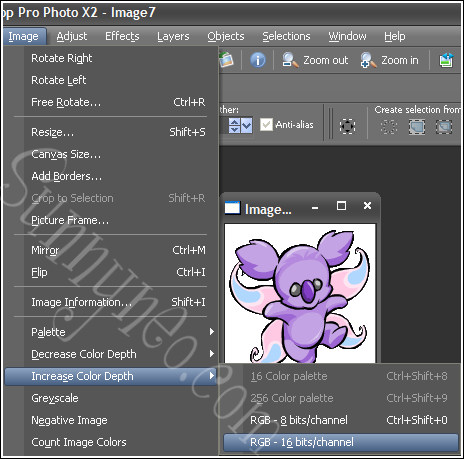The width and height of the screenshot is (464, 459).
Task: Toggle the Anti-alias checkbox
Action: pyautogui.click(x=266, y=125)
